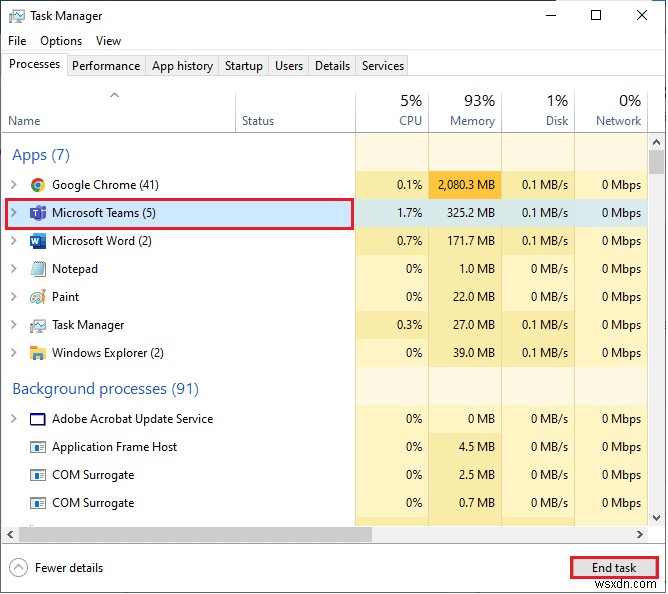668x594 pixels.
Task: Click the vertical scrollbar of process list
Action: 656,300
